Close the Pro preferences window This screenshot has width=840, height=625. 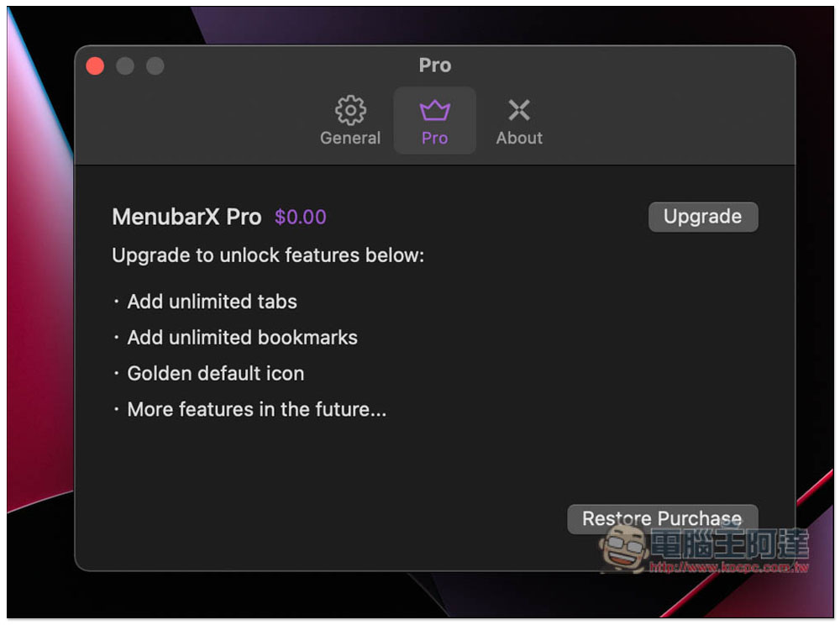pyautogui.click(x=96, y=66)
